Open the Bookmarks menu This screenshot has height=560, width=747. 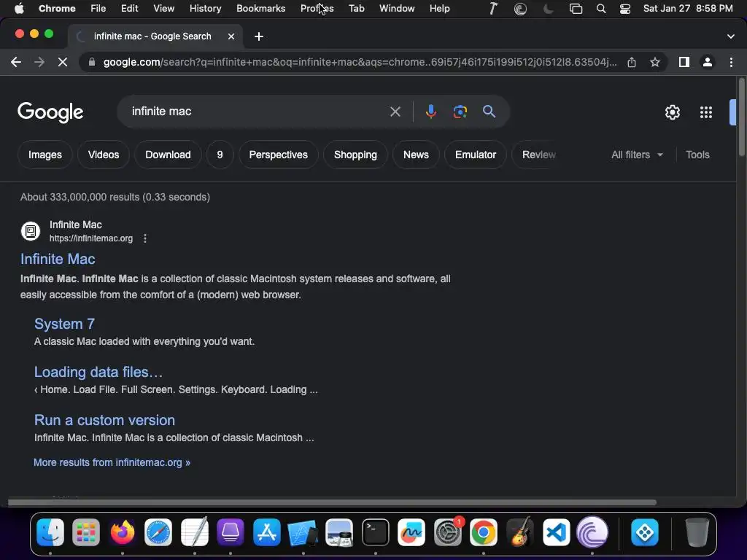260,9
